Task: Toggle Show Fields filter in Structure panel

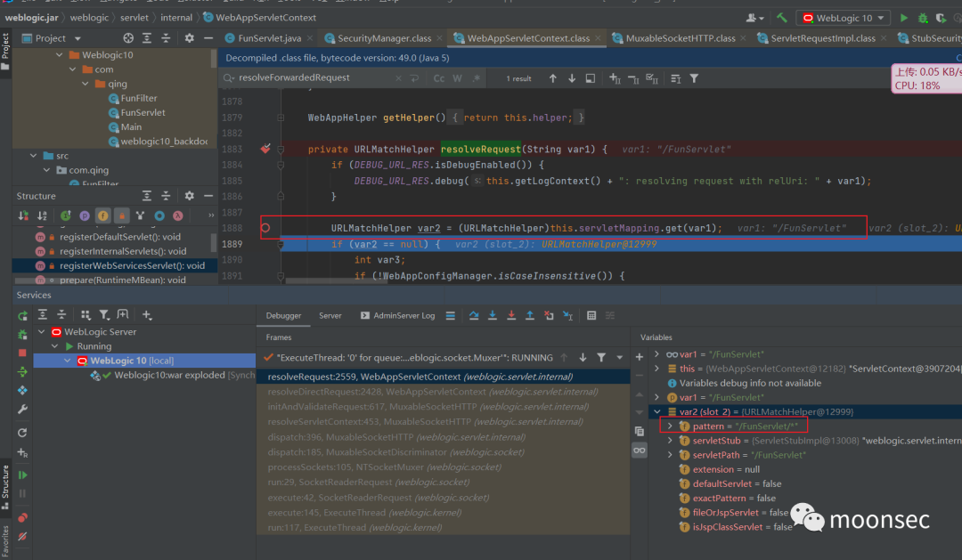Action: [103, 215]
